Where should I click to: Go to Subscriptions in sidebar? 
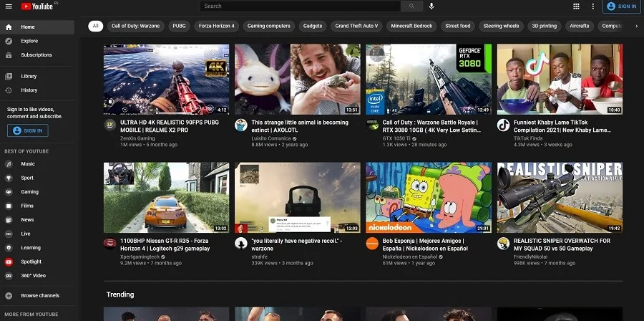[36, 54]
